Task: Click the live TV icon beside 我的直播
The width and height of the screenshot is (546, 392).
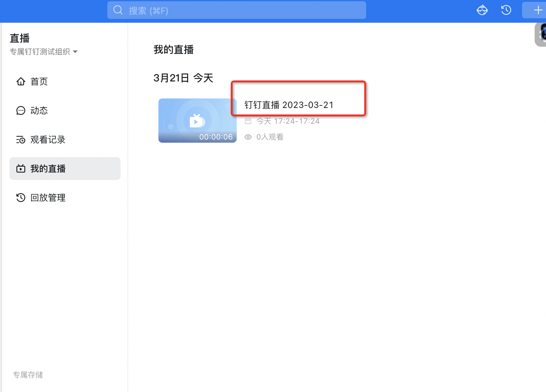Action: [21, 169]
